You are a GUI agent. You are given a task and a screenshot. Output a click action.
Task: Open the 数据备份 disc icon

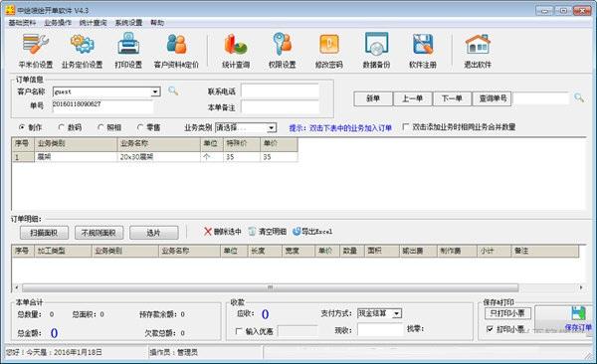click(376, 44)
